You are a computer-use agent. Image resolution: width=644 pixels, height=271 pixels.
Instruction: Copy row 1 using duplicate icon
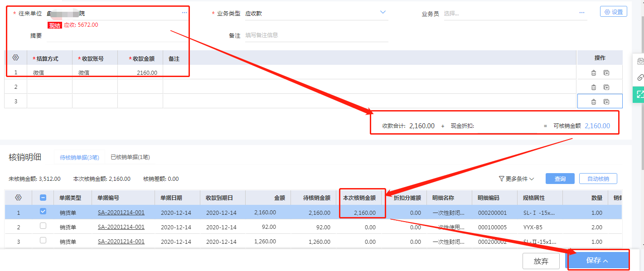tap(606, 73)
